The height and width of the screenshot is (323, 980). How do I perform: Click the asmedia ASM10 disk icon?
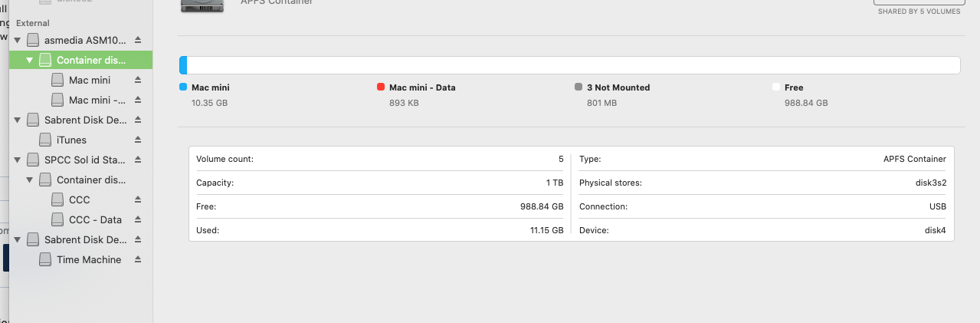[x=33, y=40]
